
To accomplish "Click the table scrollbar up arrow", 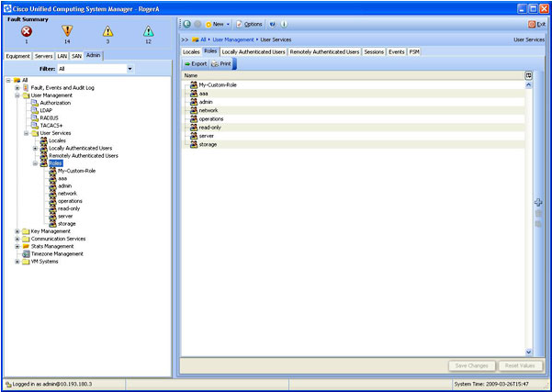I will (x=528, y=84).
